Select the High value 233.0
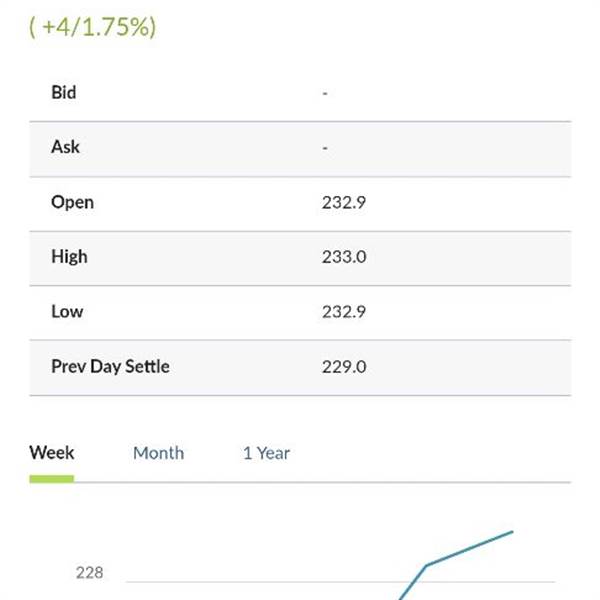This screenshot has height=600, width=600. coord(344,257)
